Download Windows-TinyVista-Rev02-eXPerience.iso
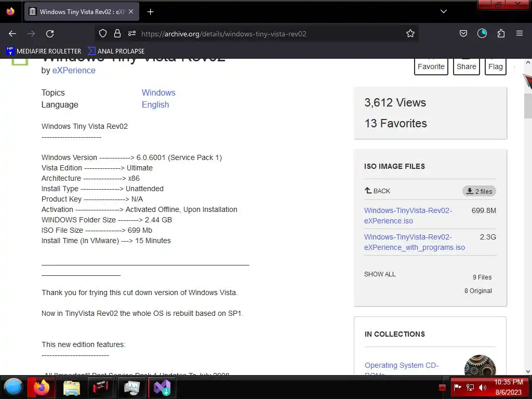This screenshot has height=399, width=532. [408, 216]
